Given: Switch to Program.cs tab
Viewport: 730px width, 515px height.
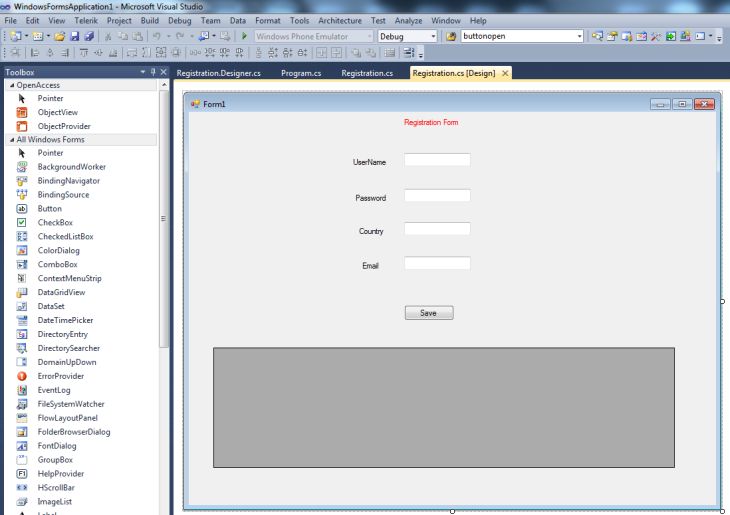Looking at the screenshot, I should pos(301,73).
